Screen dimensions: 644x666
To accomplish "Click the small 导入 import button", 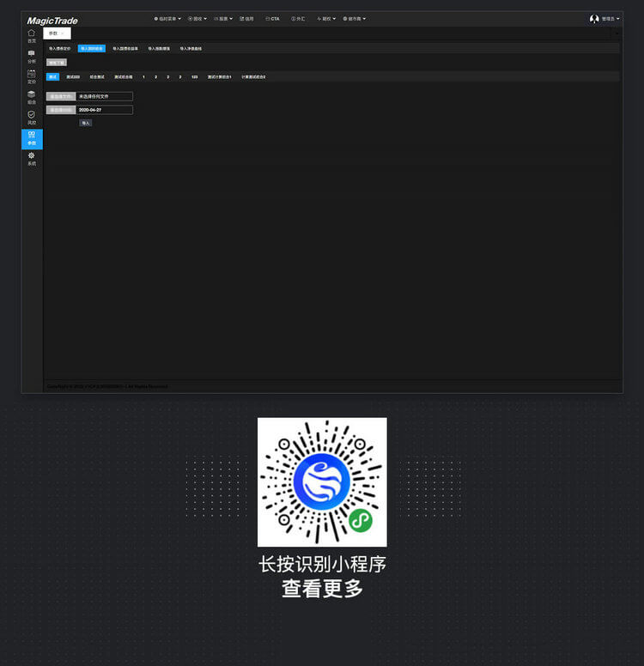I will [86, 124].
